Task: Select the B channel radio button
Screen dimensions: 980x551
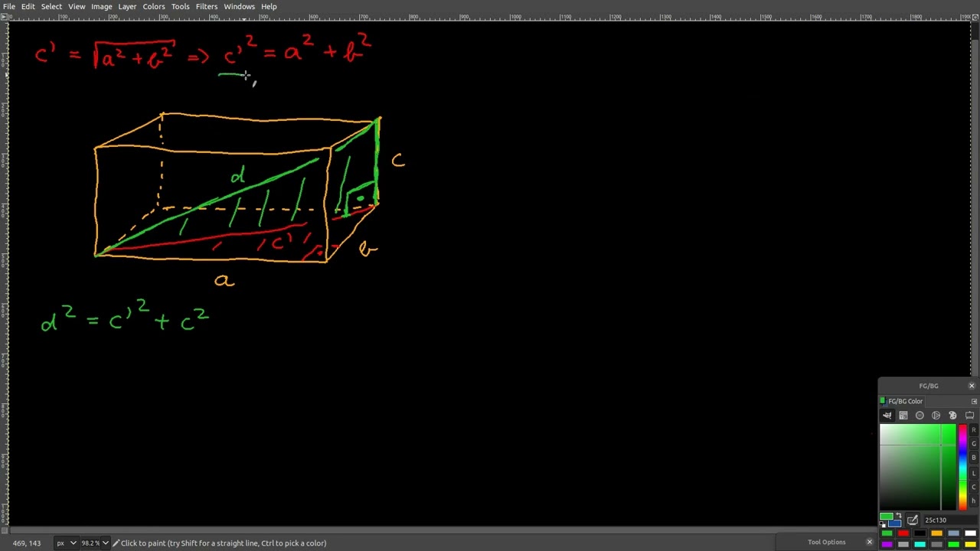Action: pos(974,458)
